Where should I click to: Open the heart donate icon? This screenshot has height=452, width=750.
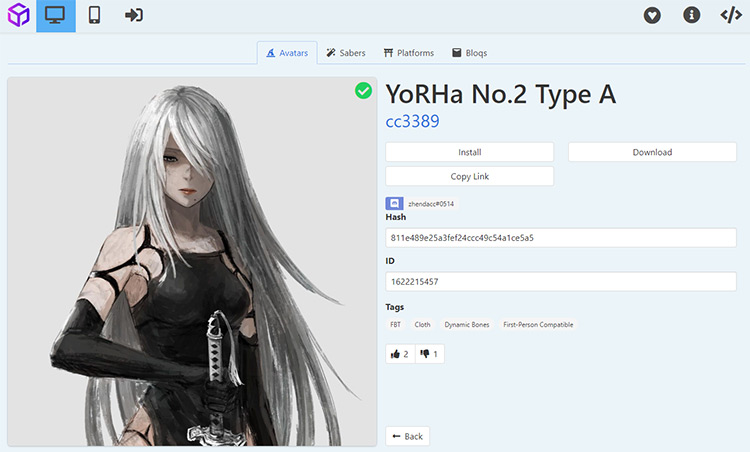(x=652, y=15)
